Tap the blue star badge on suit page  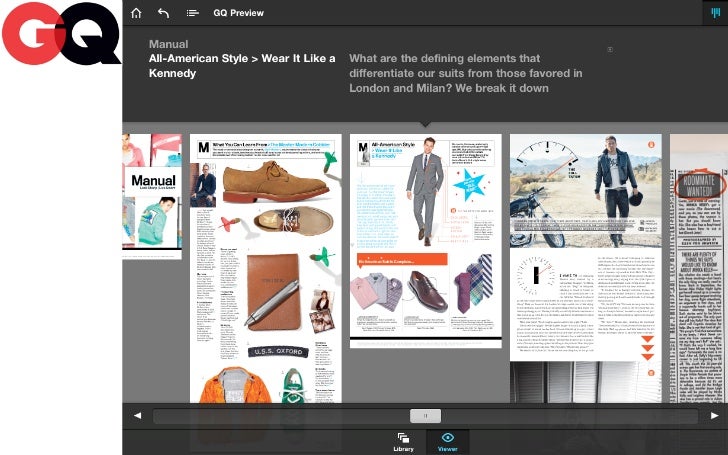469,184
